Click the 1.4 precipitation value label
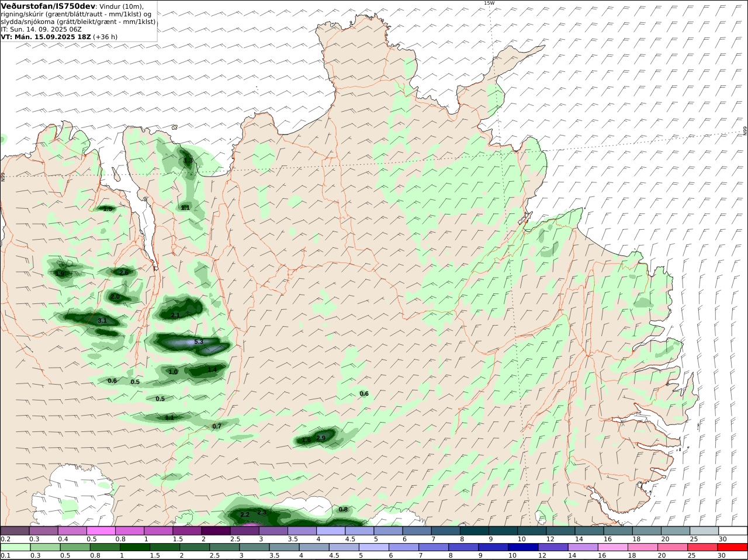Screen dimensions: 748x560 point(212,369)
